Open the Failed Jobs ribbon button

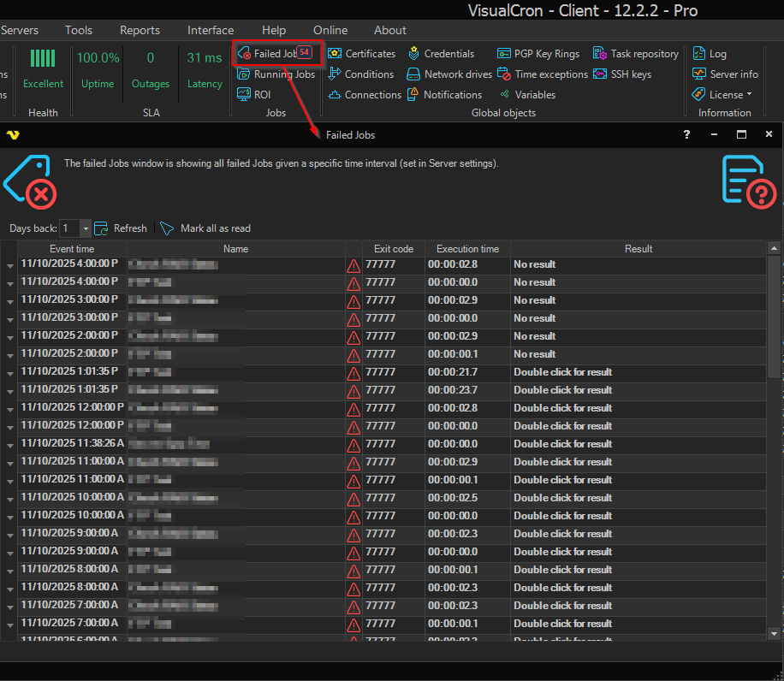coord(274,54)
